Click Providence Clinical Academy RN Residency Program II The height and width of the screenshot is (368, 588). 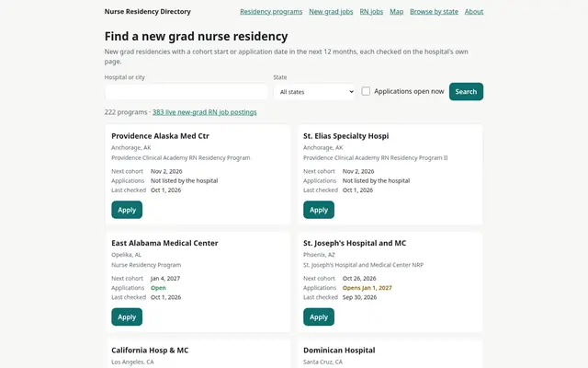coord(376,158)
